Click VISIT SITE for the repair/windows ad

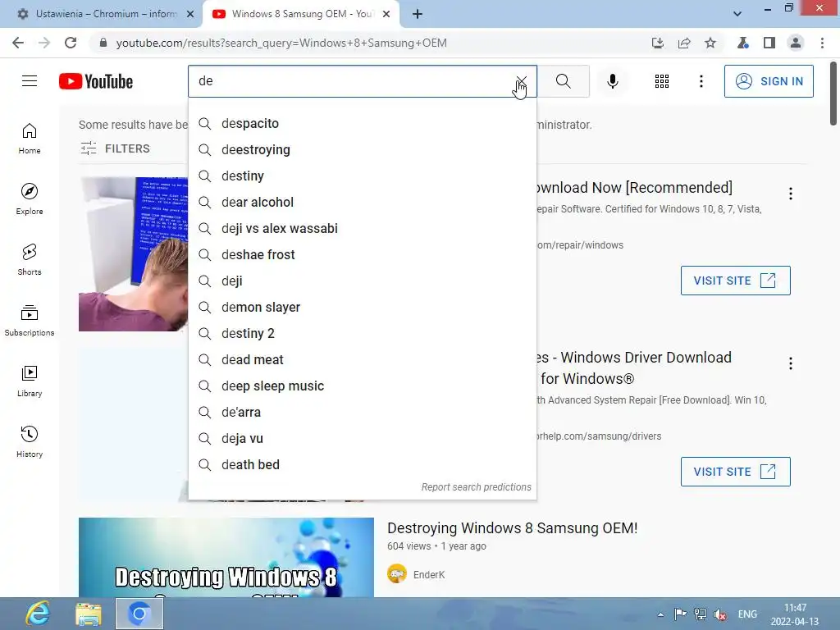tap(735, 281)
